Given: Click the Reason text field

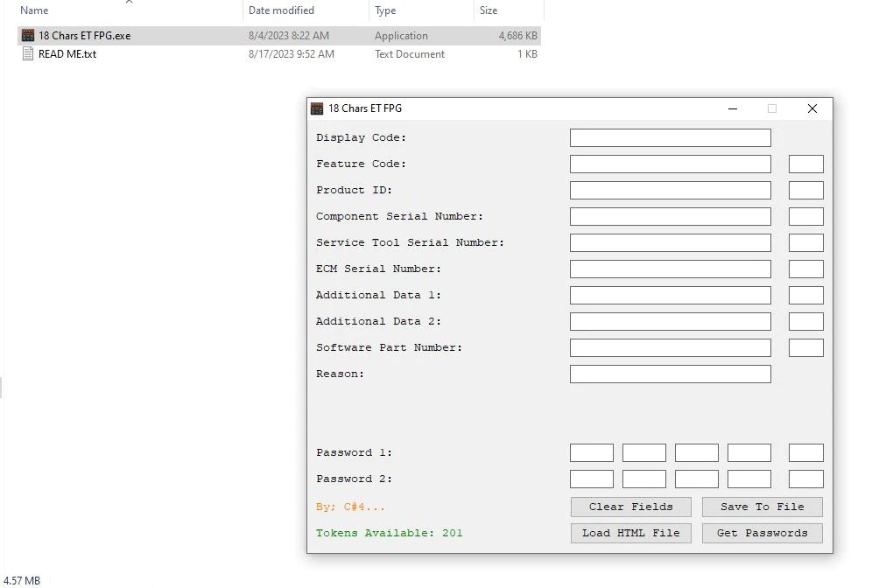Looking at the screenshot, I should [670, 374].
